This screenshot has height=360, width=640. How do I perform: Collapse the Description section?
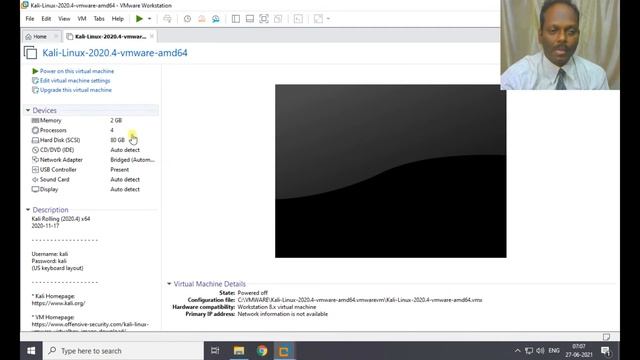[x=28, y=210]
